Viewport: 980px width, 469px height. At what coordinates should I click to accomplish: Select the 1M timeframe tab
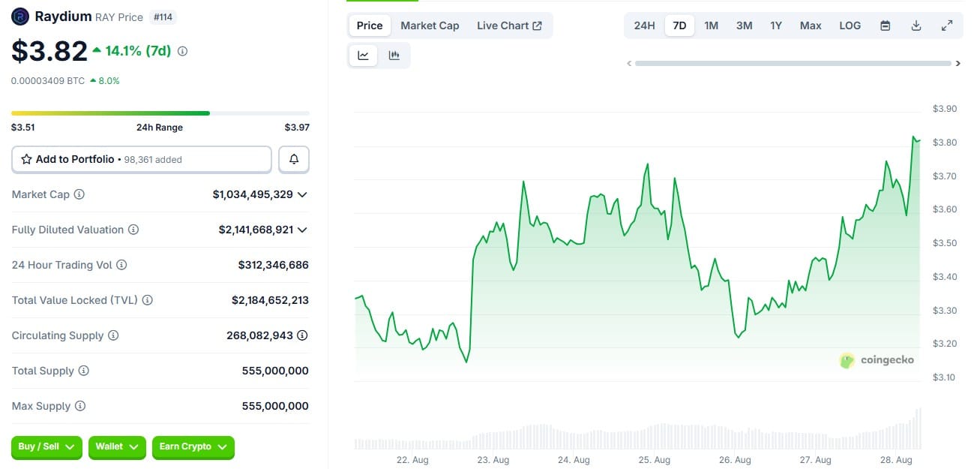711,25
